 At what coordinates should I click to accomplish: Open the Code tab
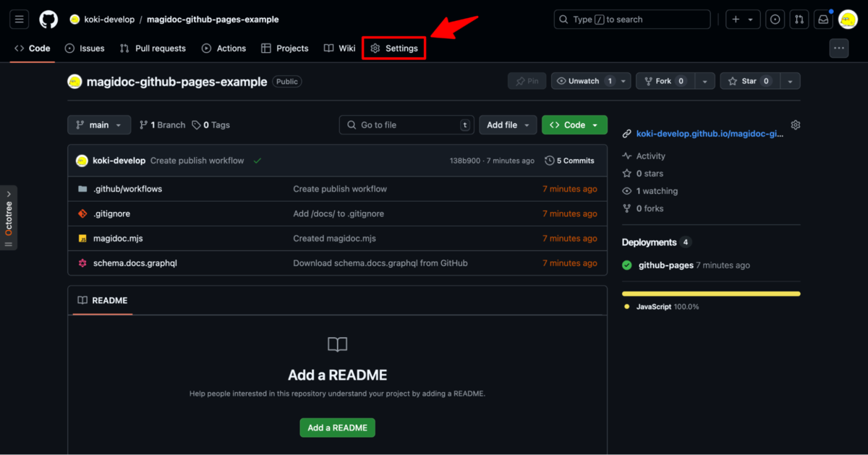click(33, 48)
